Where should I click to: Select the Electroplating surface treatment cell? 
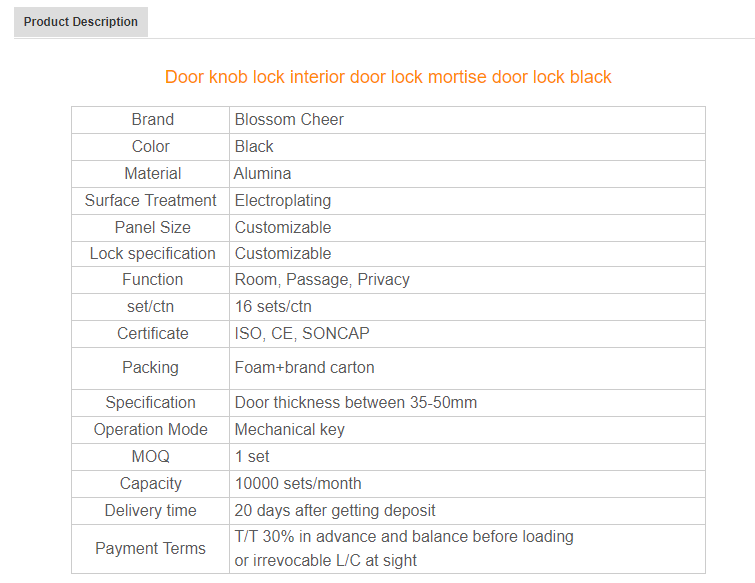pos(283,201)
